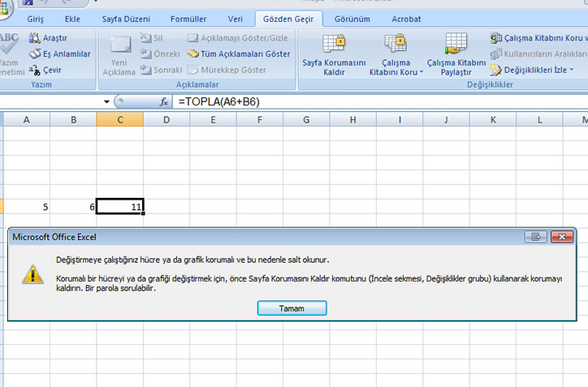Click Sayfa Korumasını Kaldır unprotect sheet
Screen dimensions: 588x387
pos(334,55)
